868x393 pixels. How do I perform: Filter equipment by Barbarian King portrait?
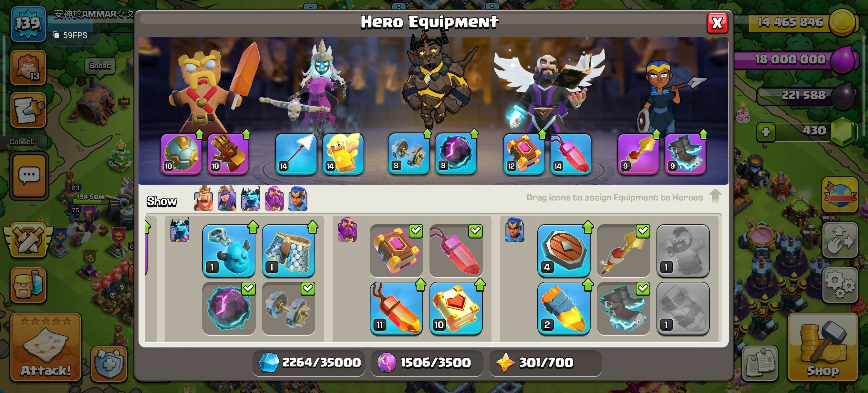click(203, 198)
